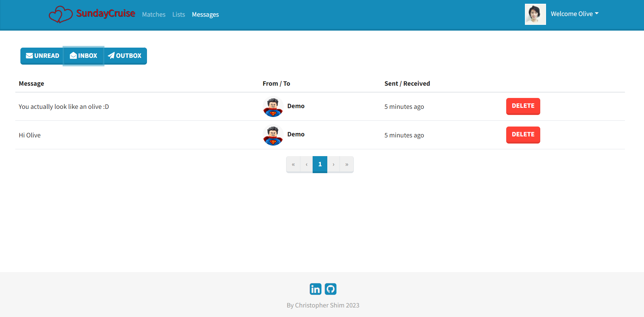The width and height of the screenshot is (644, 317).
Task: Click the 'Message' column header
Action: 31,84
